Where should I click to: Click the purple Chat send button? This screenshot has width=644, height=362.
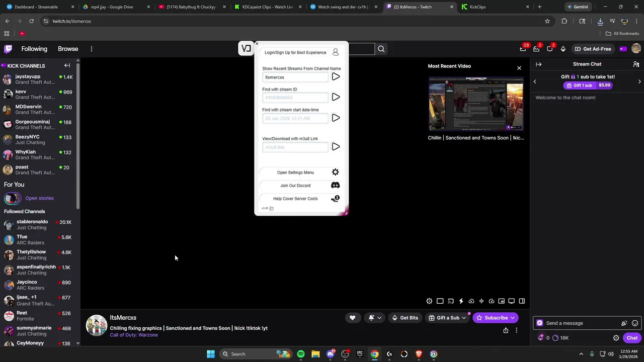[x=632, y=338]
